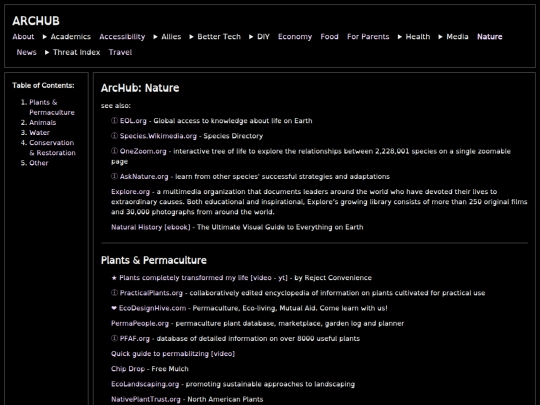Open the Explore.org link
The image size is (540, 405).
[131, 191]
